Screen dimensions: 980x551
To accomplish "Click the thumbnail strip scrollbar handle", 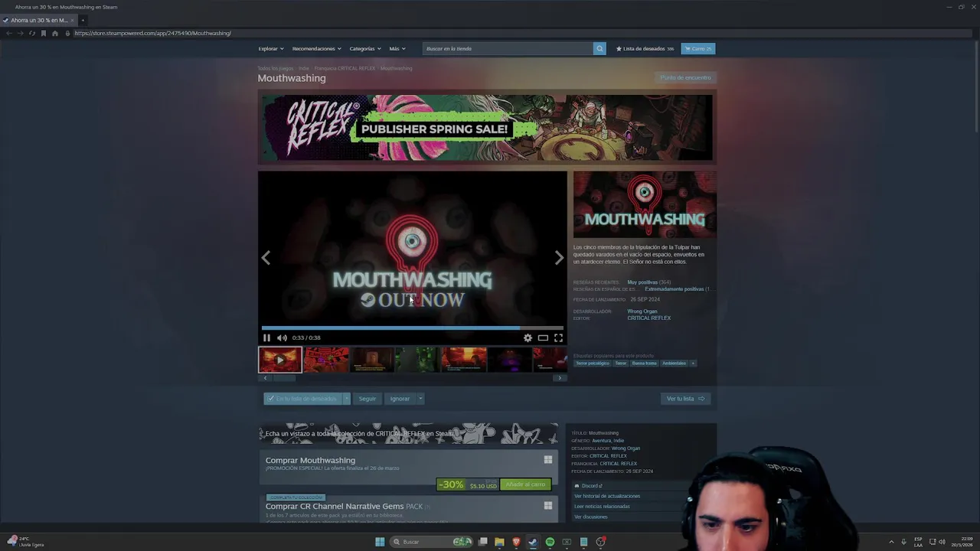I will coord(284,378).
